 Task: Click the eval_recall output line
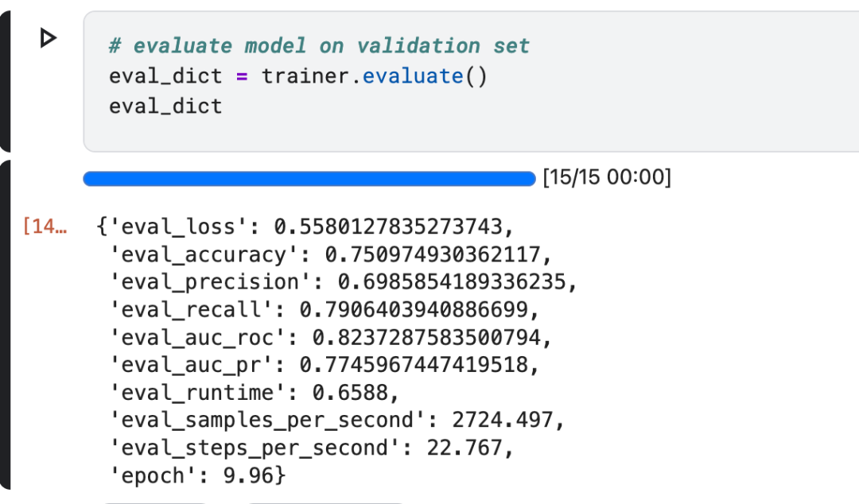click(324, 310)
